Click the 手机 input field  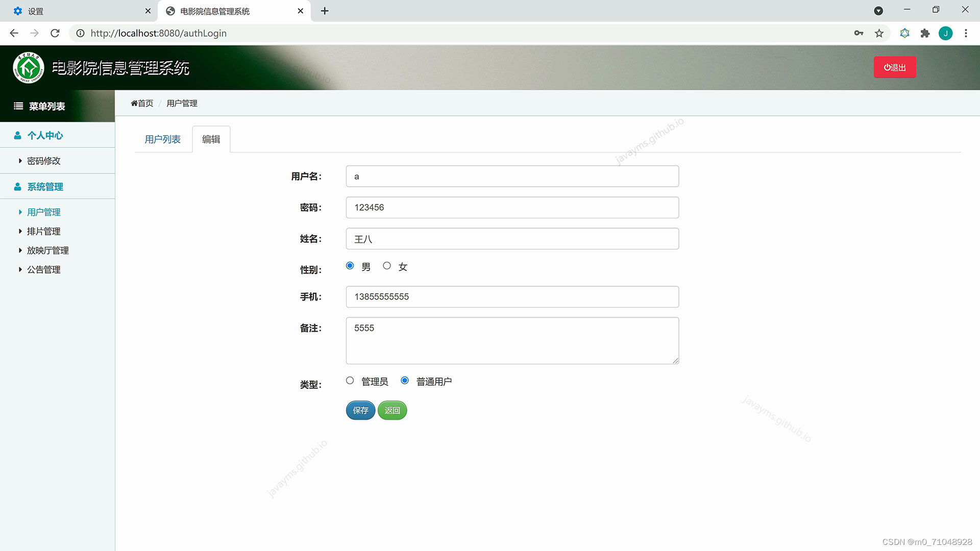(x=512, y=296)
